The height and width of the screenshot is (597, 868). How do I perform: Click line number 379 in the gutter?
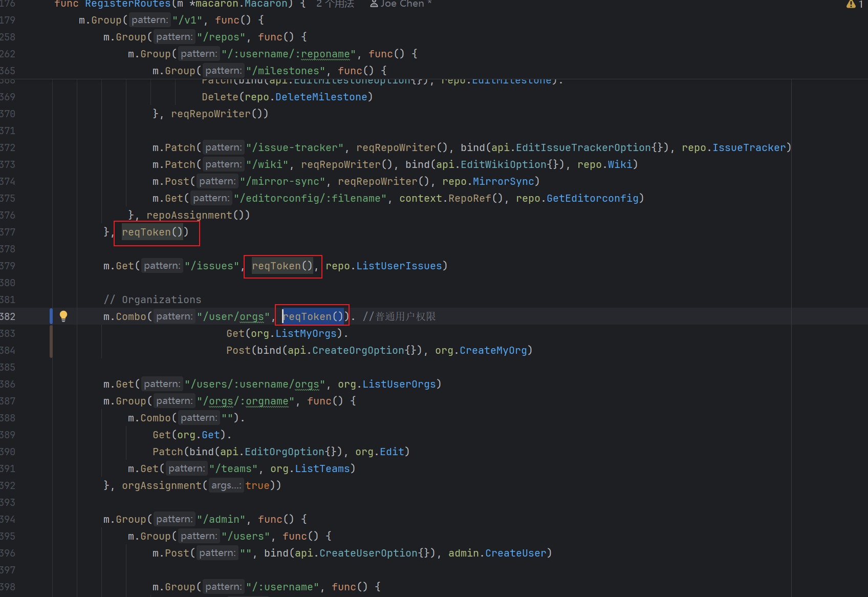(8, 266)
